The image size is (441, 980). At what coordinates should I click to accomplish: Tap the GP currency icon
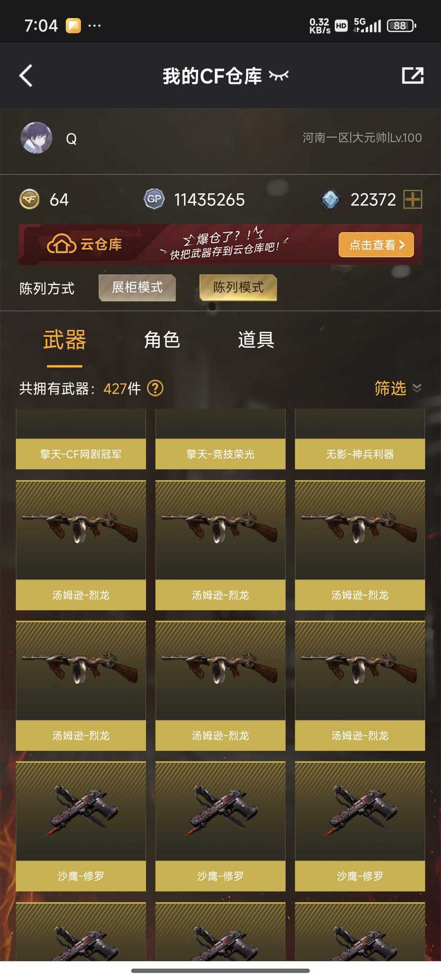154,199
